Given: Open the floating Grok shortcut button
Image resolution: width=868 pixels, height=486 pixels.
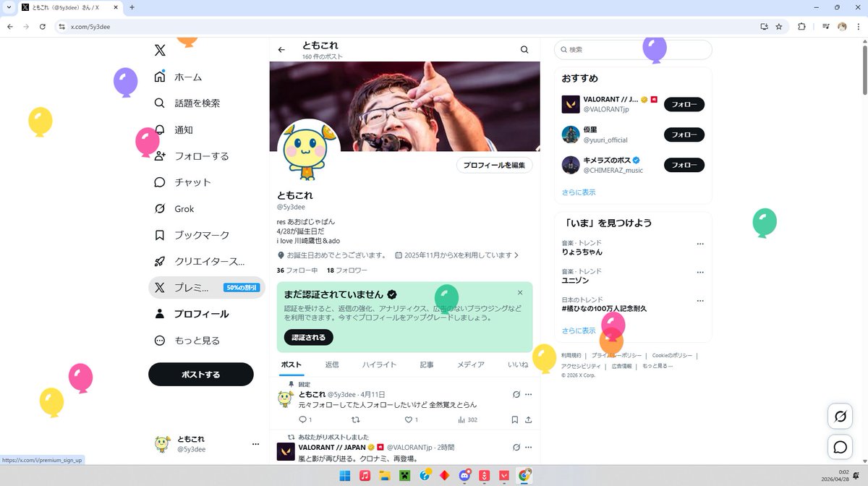Looking at the screenshot, I should pyautogui.click(x=839, y=417).
